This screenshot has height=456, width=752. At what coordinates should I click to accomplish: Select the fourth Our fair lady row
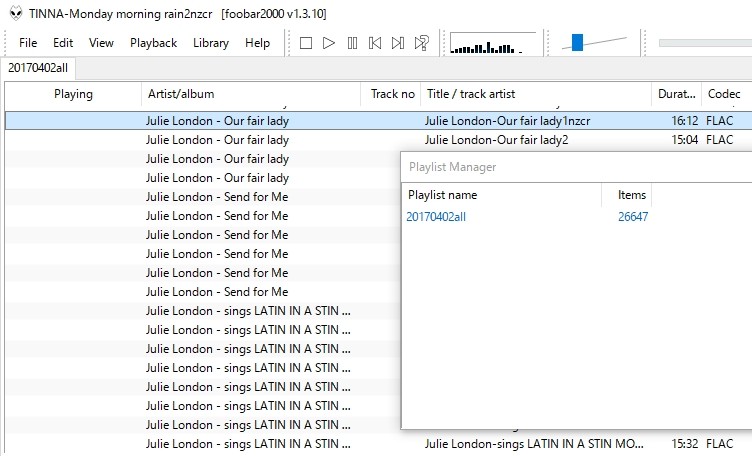[217, 178]
